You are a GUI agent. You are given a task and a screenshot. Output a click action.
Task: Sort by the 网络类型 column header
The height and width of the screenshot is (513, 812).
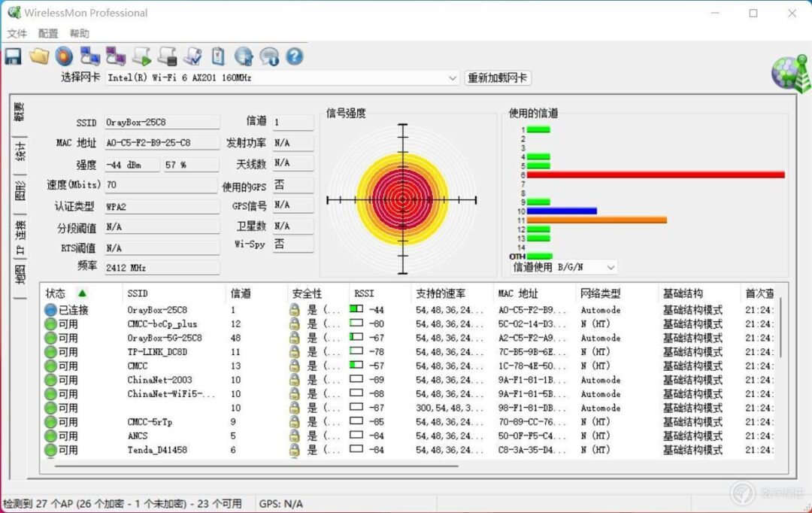point(617,293)
